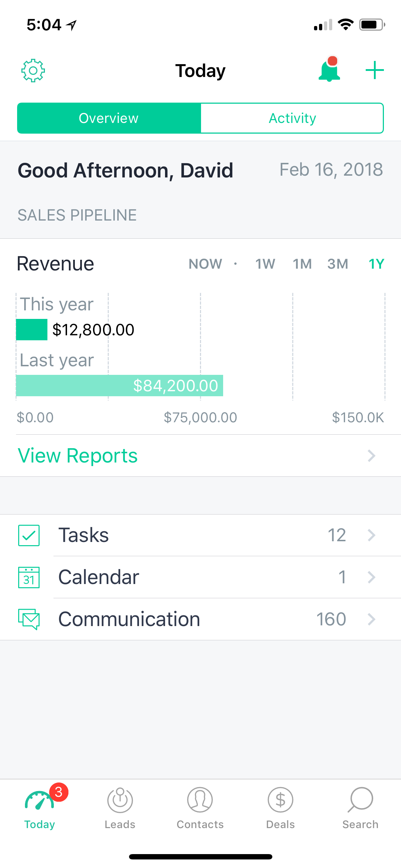Tap the Last year revenue bar

coord(120,386)
